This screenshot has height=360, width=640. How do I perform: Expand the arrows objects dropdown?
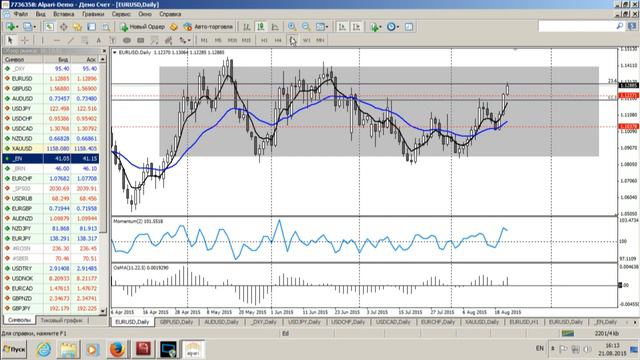(x=189, y=40)
